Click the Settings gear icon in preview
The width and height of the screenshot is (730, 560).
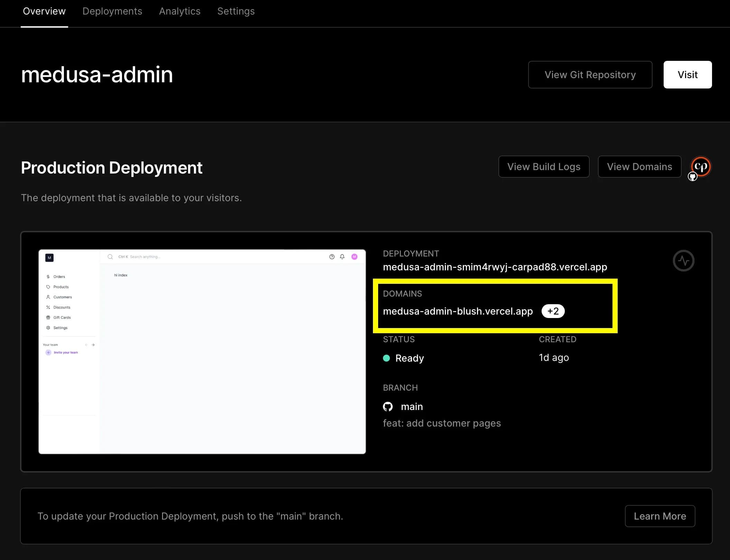point(48,328)
